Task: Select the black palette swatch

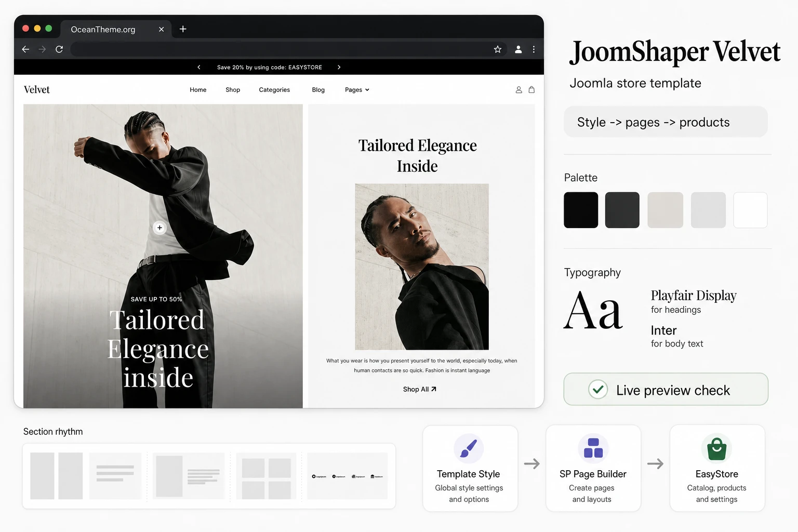Action: 581,210
